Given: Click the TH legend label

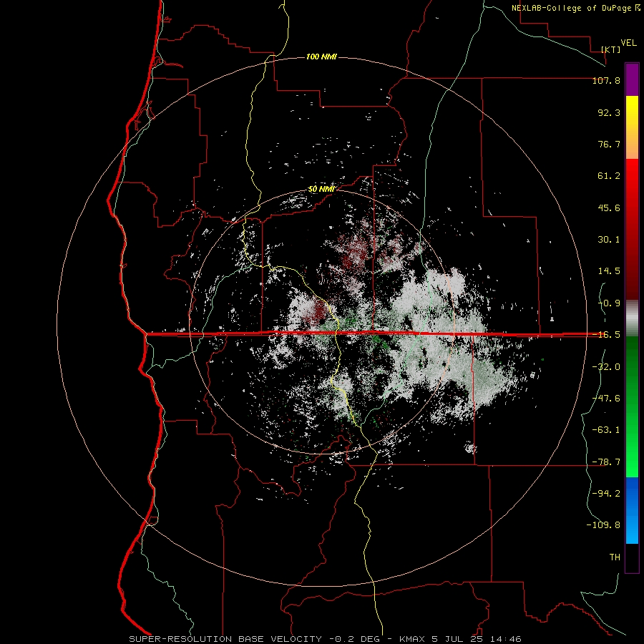Looking at the screenshot, I should coord(615,557).
